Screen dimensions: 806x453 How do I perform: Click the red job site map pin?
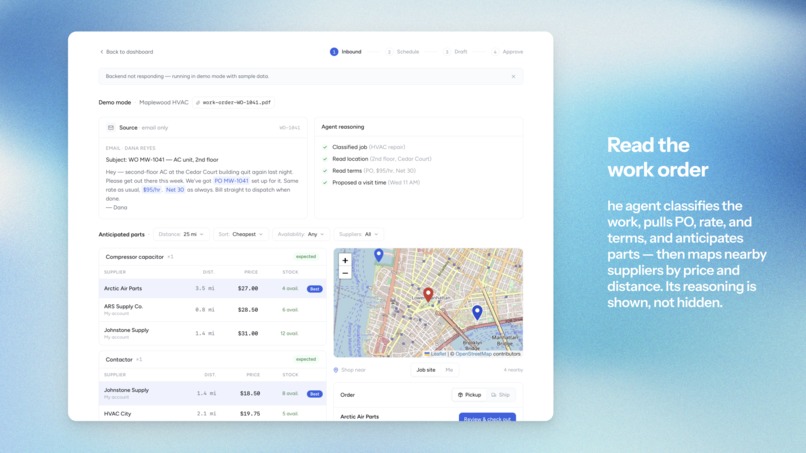(x=428, y=294)
